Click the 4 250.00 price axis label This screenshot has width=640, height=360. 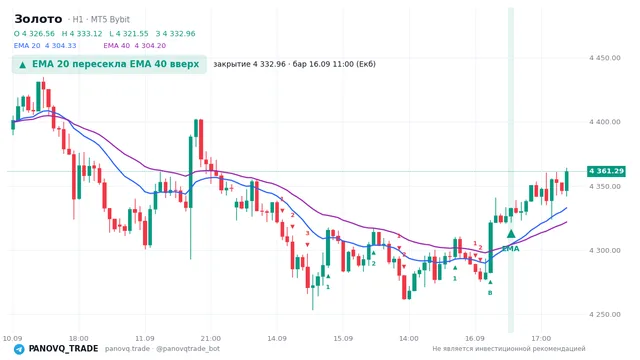[604, 315]
